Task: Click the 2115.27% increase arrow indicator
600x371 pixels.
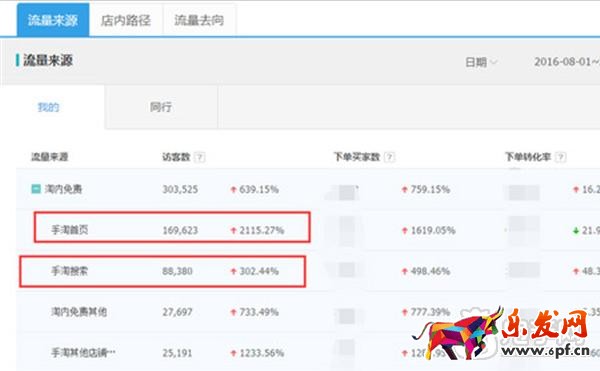Action: coord(233,230)
